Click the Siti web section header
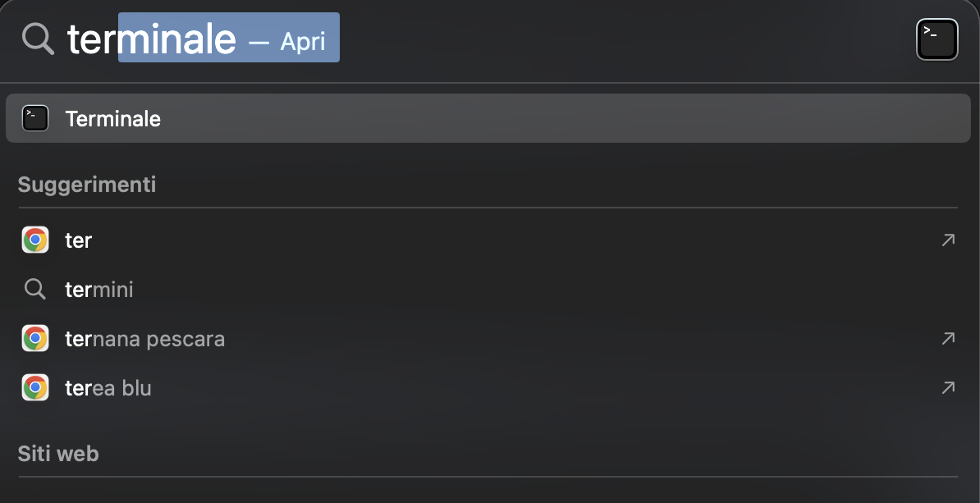Viewport: 980px width, 503px height. (x=57, y=453)
